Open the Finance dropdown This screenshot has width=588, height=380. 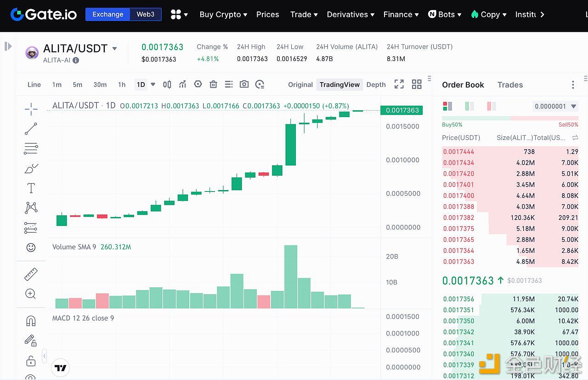pos(401,14)
